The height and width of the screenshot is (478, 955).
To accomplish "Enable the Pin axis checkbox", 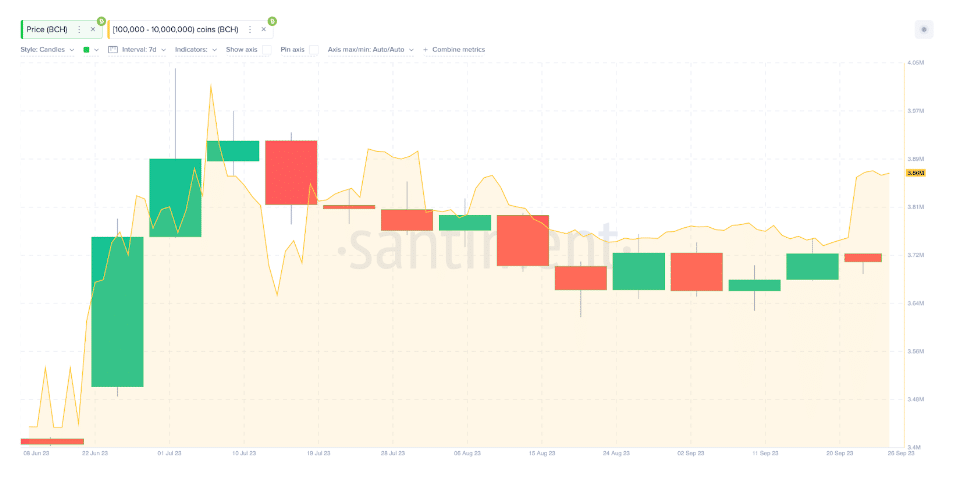I will click(314, 50).
